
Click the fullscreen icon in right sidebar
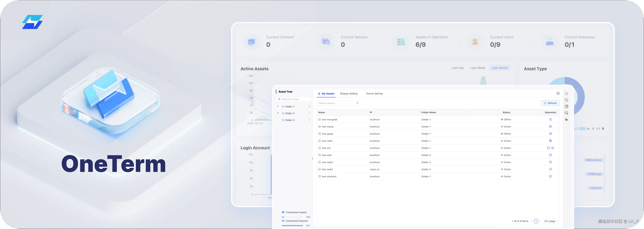tap(566, 94)
